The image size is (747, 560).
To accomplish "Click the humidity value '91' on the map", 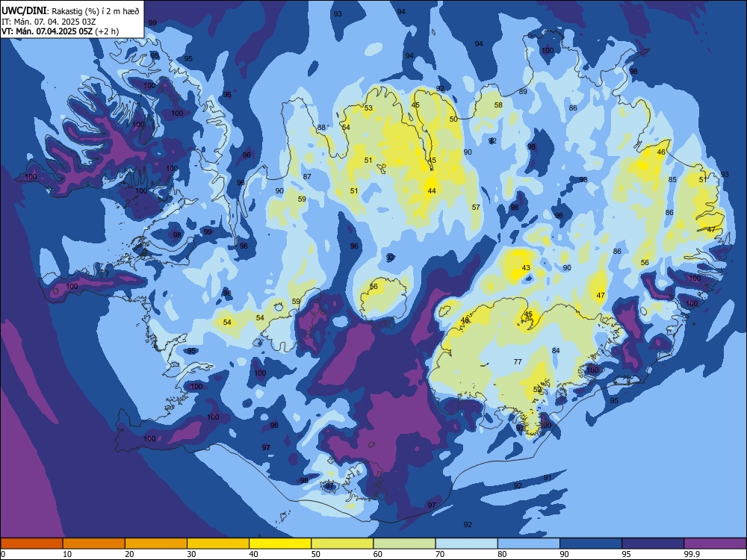I will click(548, 478).
